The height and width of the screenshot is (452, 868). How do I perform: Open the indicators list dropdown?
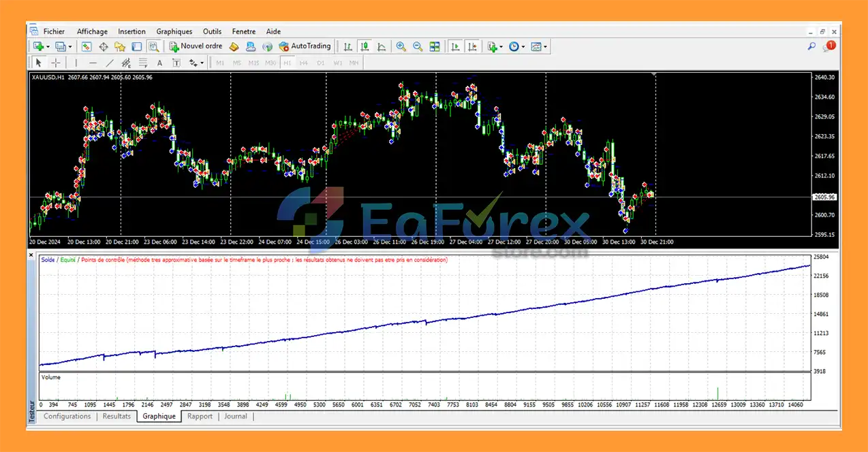(x=501, y=47)
